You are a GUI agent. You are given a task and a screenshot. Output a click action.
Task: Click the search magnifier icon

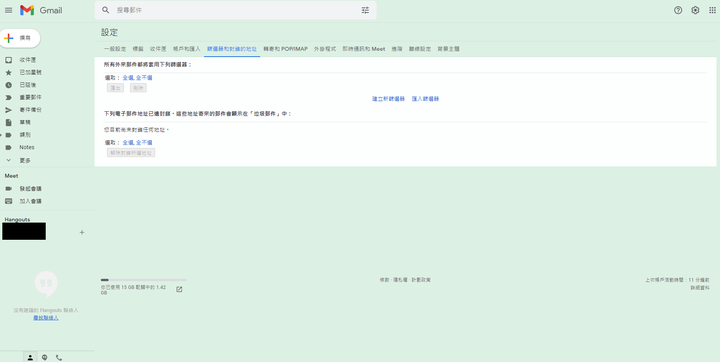pos(106,10)
